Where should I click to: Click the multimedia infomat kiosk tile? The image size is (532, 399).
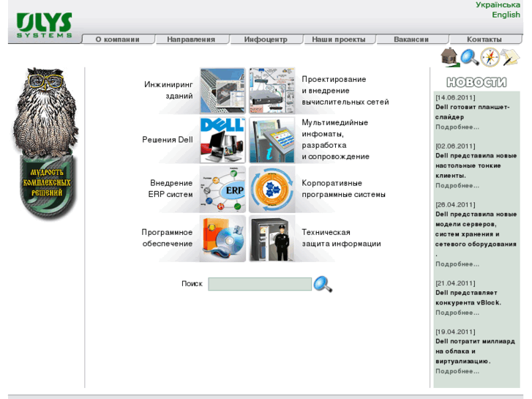[271, 140]
